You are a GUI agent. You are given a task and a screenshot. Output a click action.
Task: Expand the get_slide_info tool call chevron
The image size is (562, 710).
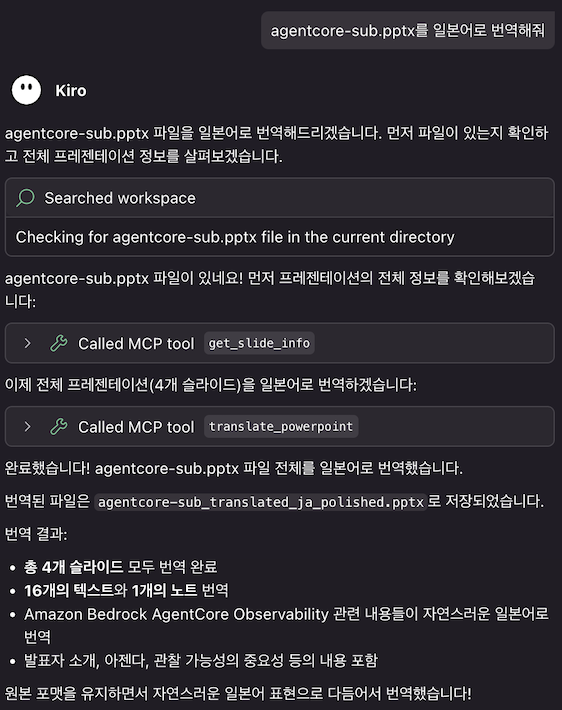(x=28, y=343)
